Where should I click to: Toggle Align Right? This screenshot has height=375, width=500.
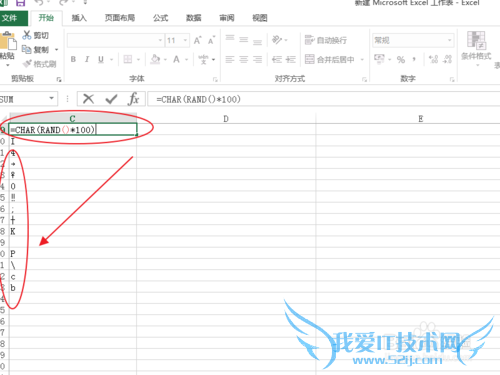pos(257,60)
